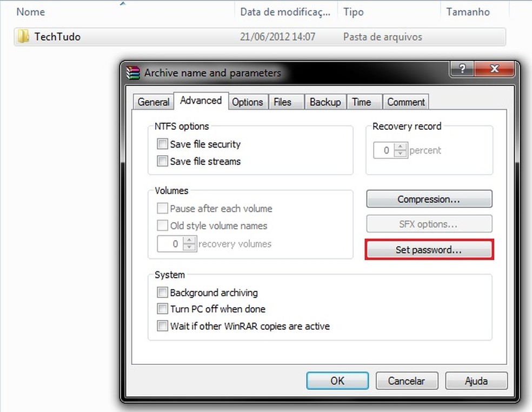Viewport: 532px width, 412px height.
Task: Switch to the General tab
Action: 154,102
